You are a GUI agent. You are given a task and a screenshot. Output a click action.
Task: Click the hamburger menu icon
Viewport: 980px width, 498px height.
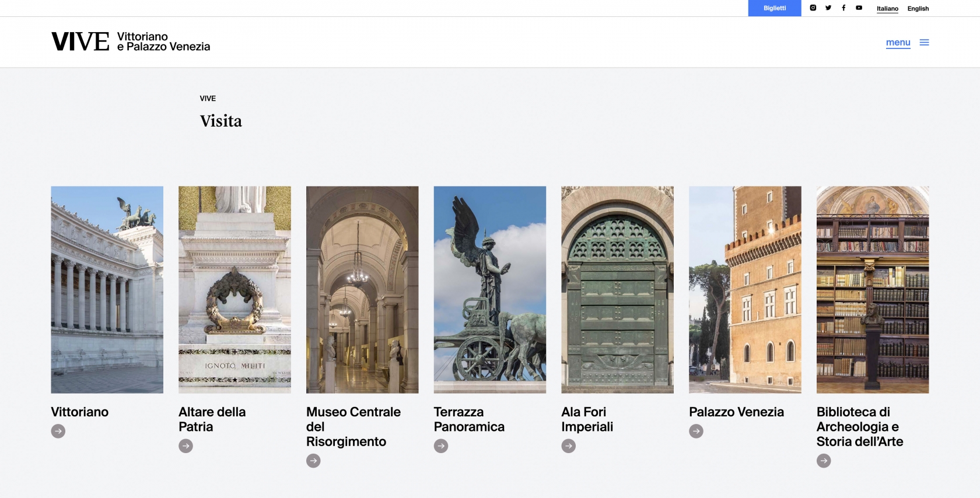coord(924,43)
